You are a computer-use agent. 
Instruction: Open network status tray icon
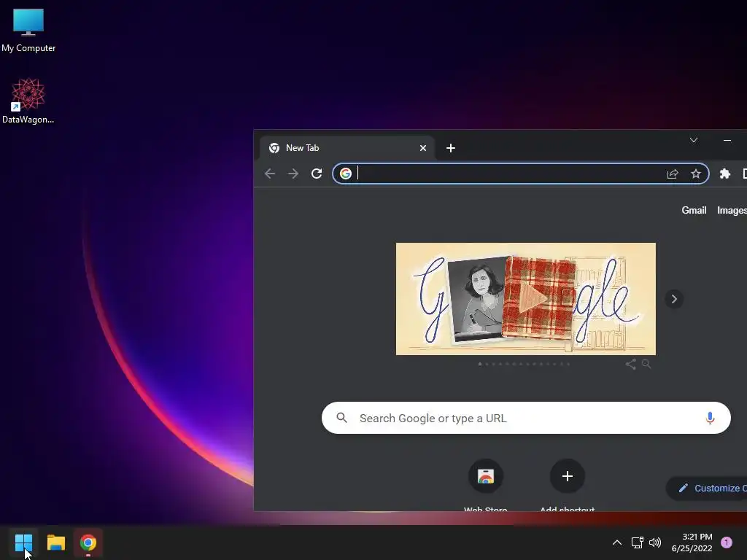[x=637, y=542]
